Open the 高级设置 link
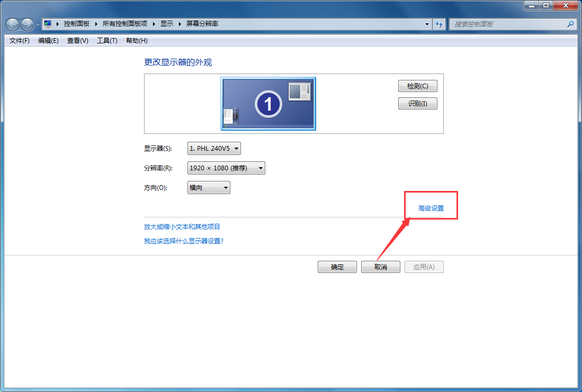582x392 pixels. (x=431, y=208)
